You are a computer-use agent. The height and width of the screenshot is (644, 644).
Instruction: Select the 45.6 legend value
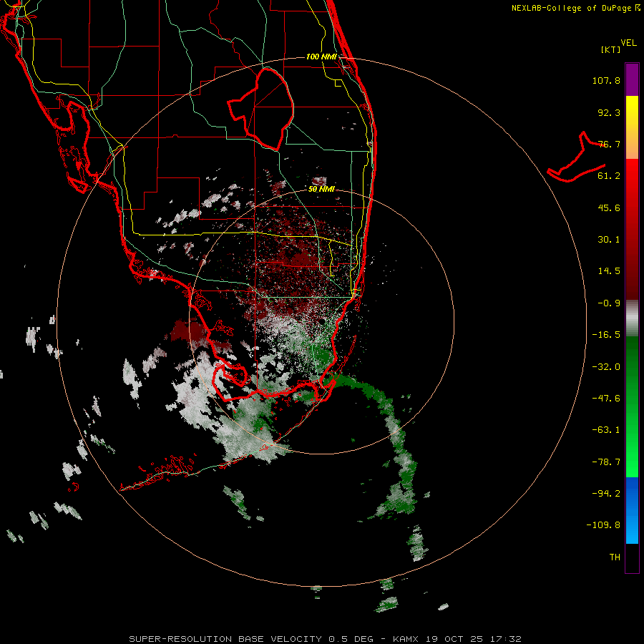pos(609,208)
